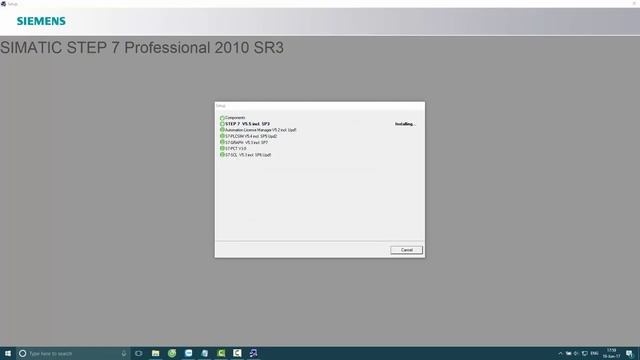Click the taskbar search box
Viewport: 640px width, 360px height.
[x=73, y=353]
